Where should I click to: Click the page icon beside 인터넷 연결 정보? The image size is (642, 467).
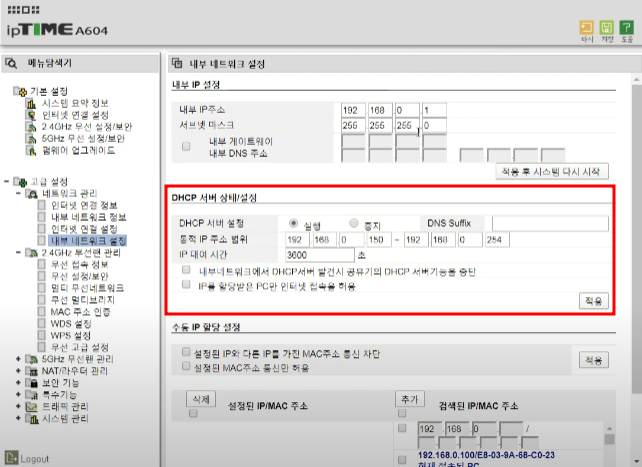[x=41, y=205]
